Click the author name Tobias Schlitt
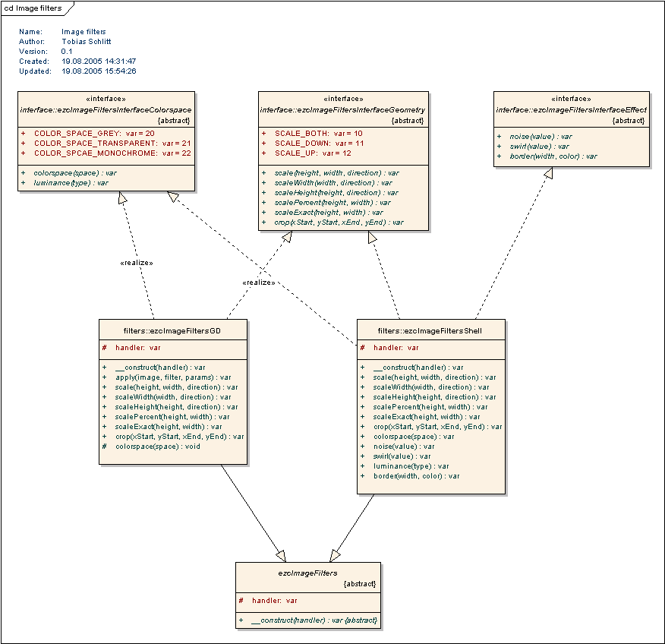The width and height of the screenshot is (665, 644). pyautogui.click(x=86, y=42)
